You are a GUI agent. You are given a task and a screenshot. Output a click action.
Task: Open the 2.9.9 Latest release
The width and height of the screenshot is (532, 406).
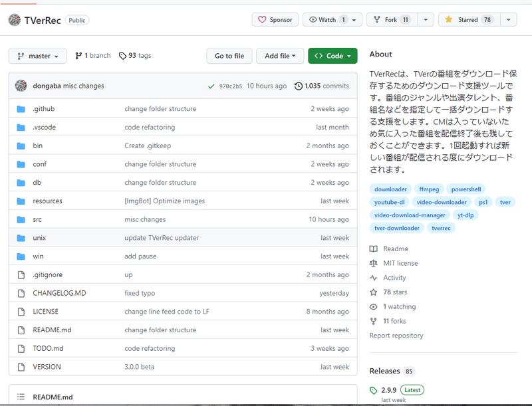(x=397, y=390)
